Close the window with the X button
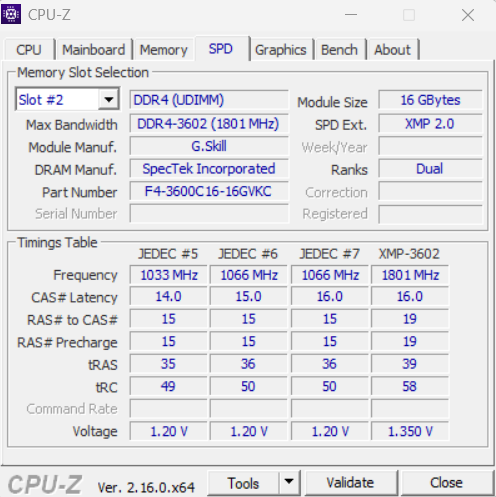Screen dimensions: 496x497 coord(468,15)
